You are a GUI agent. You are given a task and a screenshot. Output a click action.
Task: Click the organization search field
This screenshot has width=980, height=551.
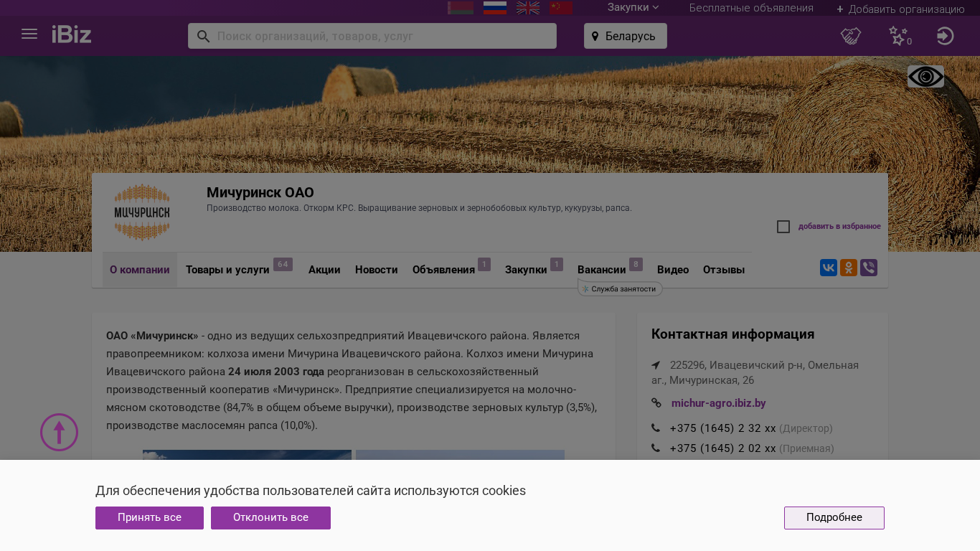pos(380,36)
